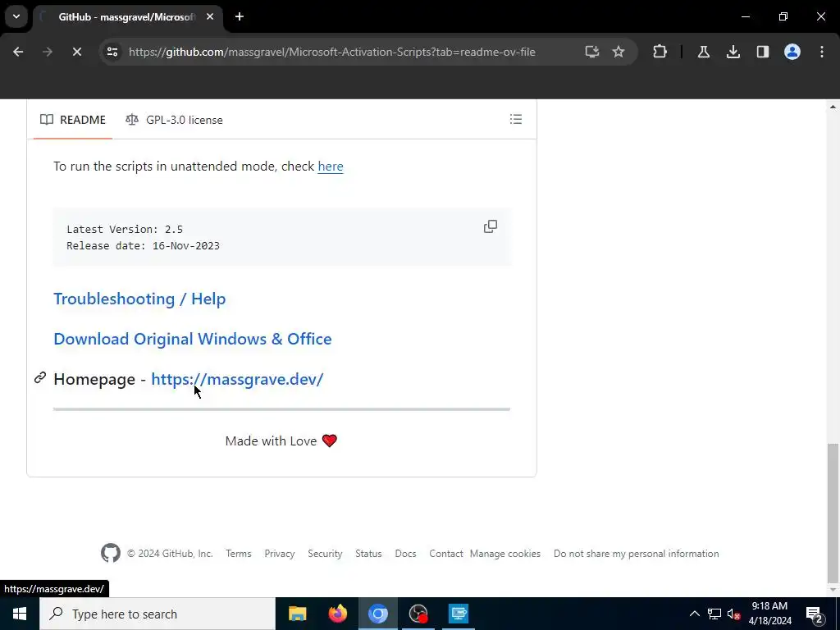
Task: Click the scrollbar up arrow
Action: pos(833,107)
